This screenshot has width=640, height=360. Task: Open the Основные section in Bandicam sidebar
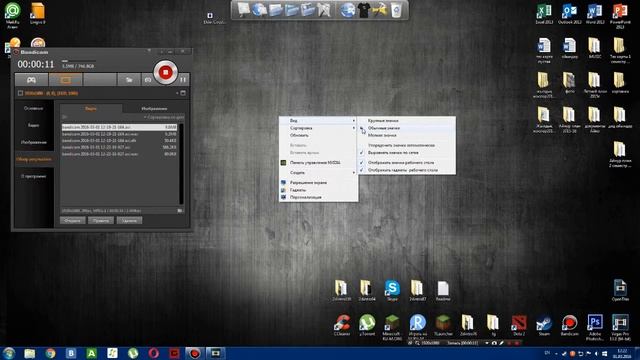point(33,109)
